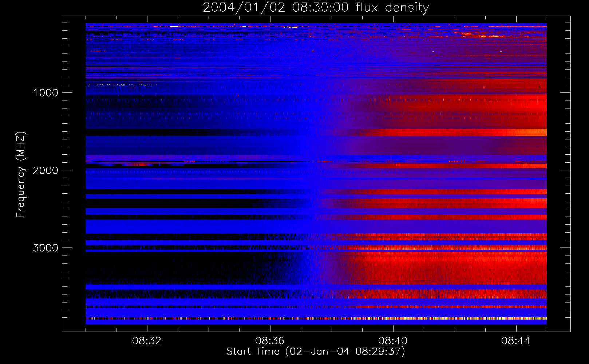Click the plot title '2004/01/02 08:30:00 flux density'
589x364 pixels.
pos(316,8)
